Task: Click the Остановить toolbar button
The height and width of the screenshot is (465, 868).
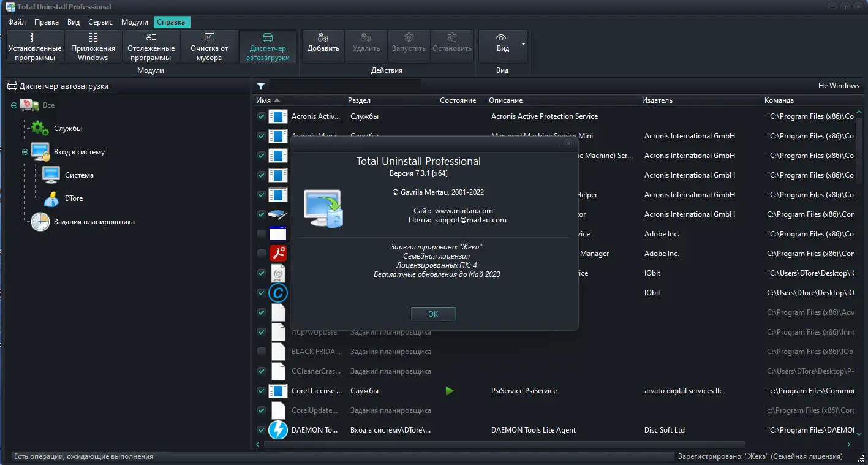Action: pos(452,47)
